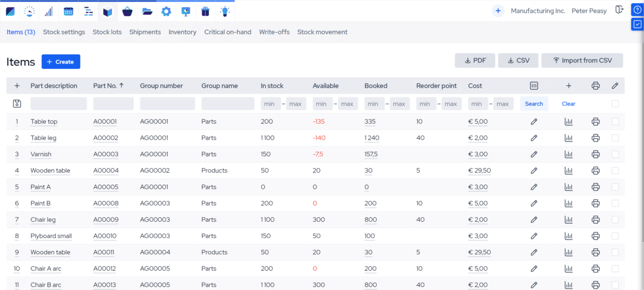Expand the plus icon left of Part description
The height and width of the screenshot is (290, 644).
pos(17,86)
